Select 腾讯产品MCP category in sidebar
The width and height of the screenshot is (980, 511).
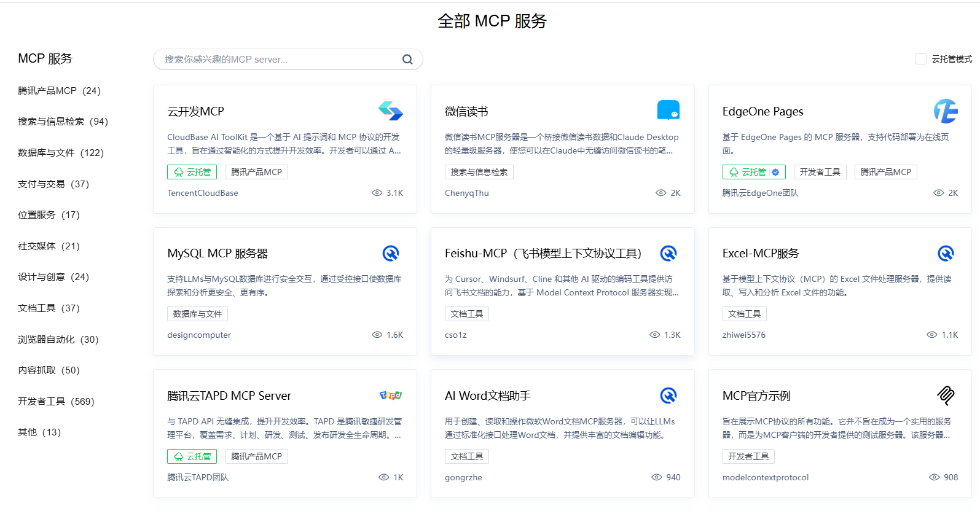(59, 91)
